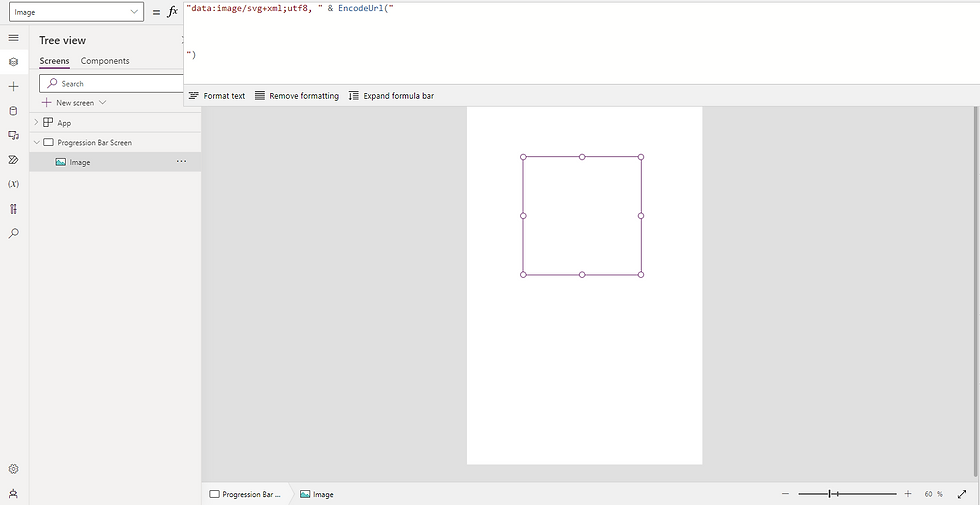This screenshot has height=505, width=980.
Task: Open the virtual agent icon at sidebar bottom
Action: click(13, 494)
